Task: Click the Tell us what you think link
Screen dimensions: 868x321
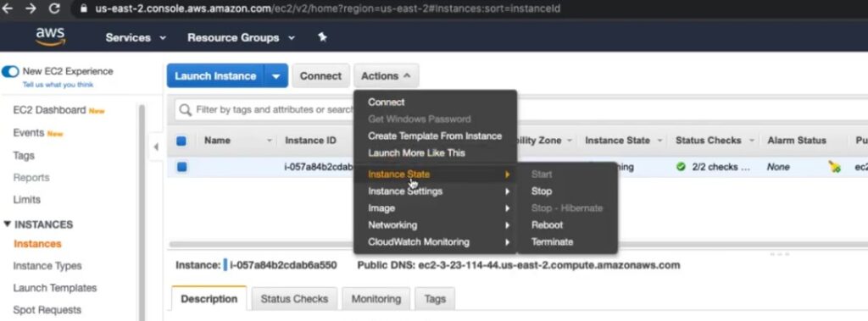Action: point(58,85)
